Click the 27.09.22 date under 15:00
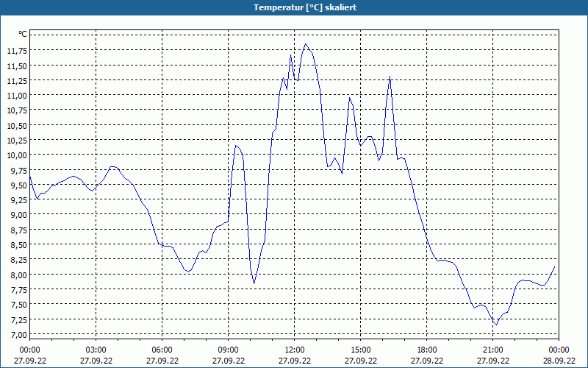 [361, 361]
